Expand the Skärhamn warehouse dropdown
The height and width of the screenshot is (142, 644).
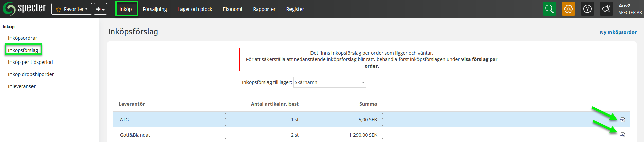pos(329,82)
